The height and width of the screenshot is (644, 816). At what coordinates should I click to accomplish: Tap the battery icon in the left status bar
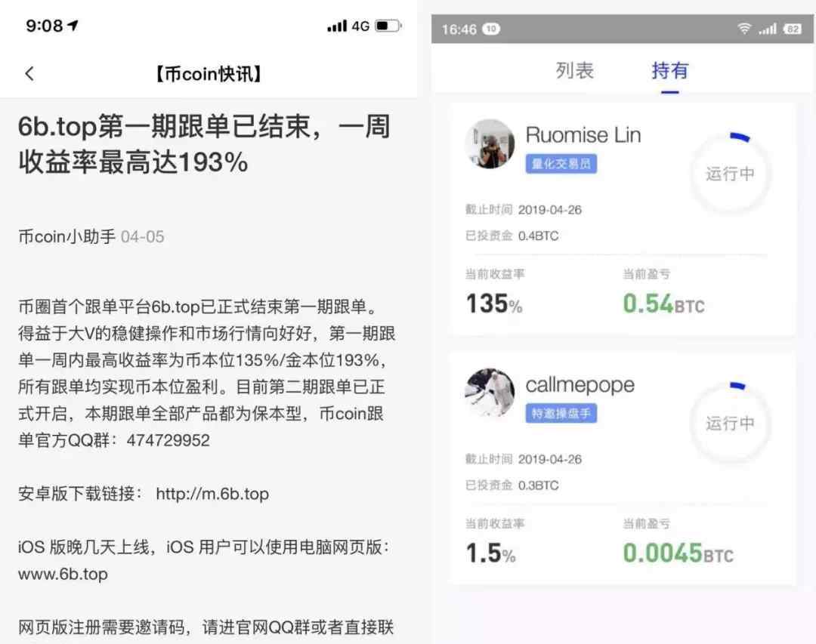(388, 26)
